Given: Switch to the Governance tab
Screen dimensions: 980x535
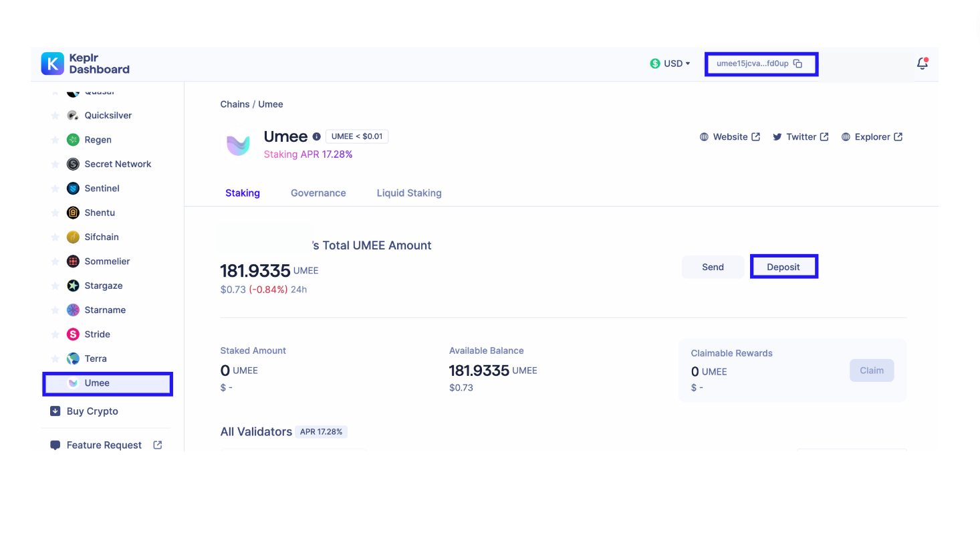Looking at the screenshot, I should click(318, 193).
